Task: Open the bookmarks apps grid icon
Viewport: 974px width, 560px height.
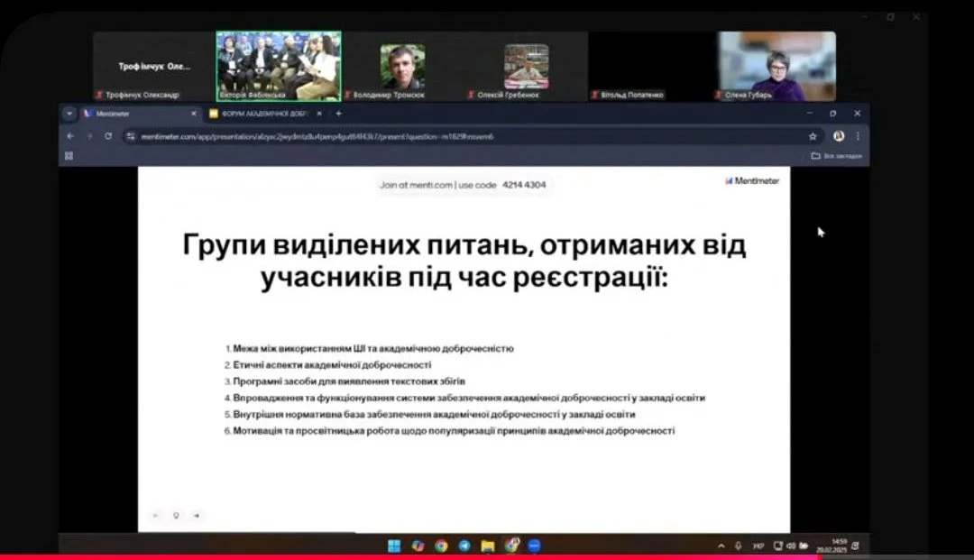Action: (69, 156)
